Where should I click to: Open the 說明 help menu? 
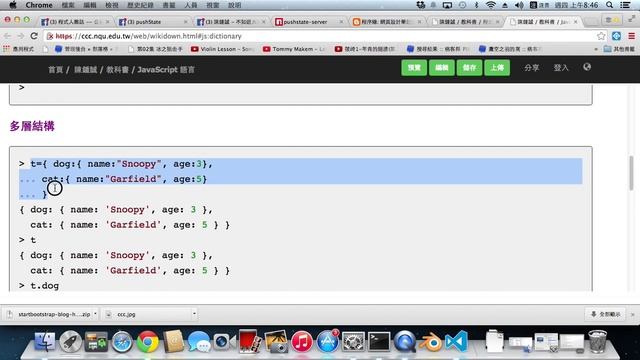[235, 5]
